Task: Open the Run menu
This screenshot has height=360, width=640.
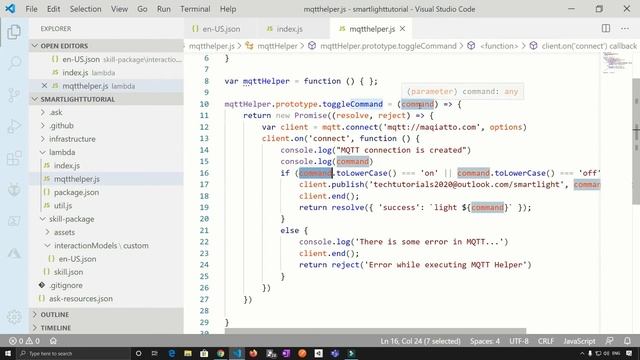Action: [x=164, y=9]
